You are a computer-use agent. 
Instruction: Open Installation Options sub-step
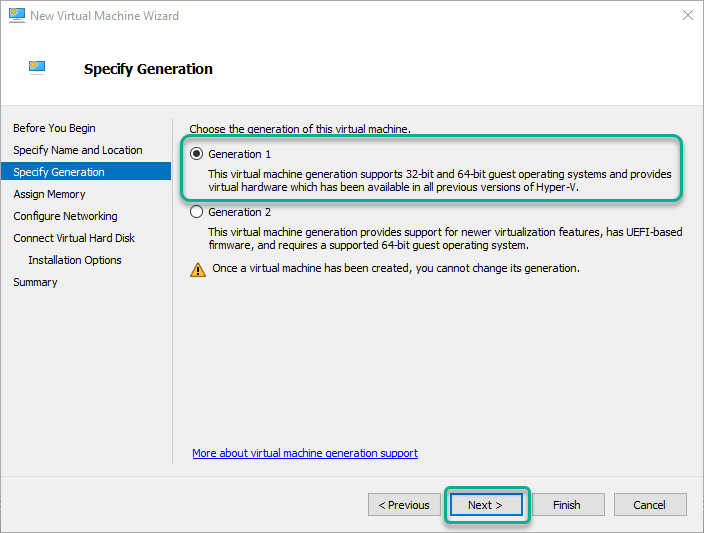click(x=75, y=260)
